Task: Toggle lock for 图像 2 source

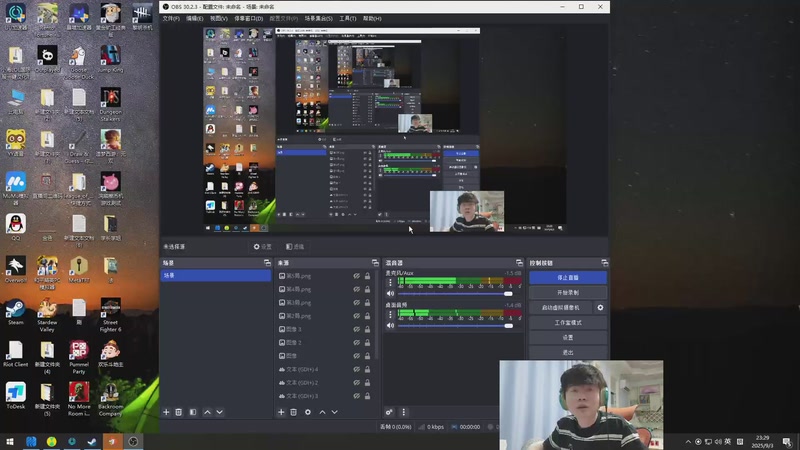Action: (x=367, y=342)
